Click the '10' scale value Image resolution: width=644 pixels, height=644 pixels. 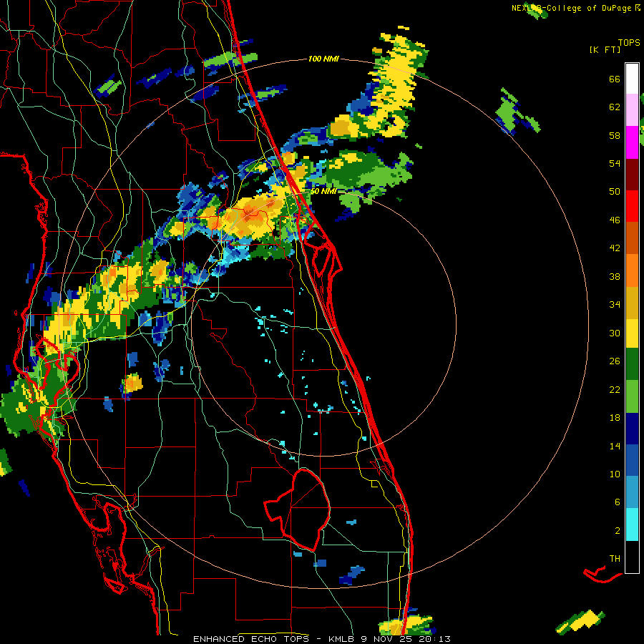pyautogui.click(x=615, y=474)
